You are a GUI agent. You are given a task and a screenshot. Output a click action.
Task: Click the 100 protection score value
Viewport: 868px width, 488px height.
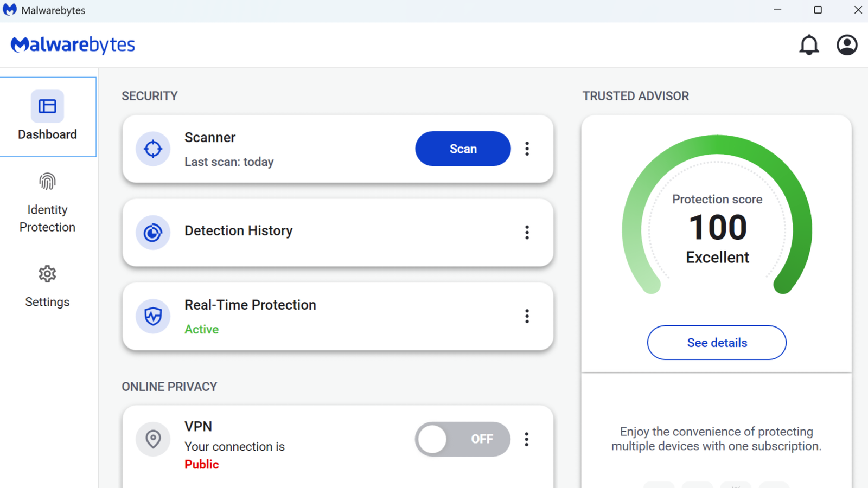click(x=717, y=227)
